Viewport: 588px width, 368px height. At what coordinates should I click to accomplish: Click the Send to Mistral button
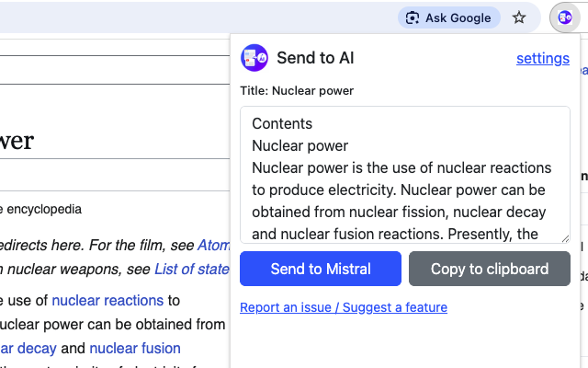(x=321, y=269)
